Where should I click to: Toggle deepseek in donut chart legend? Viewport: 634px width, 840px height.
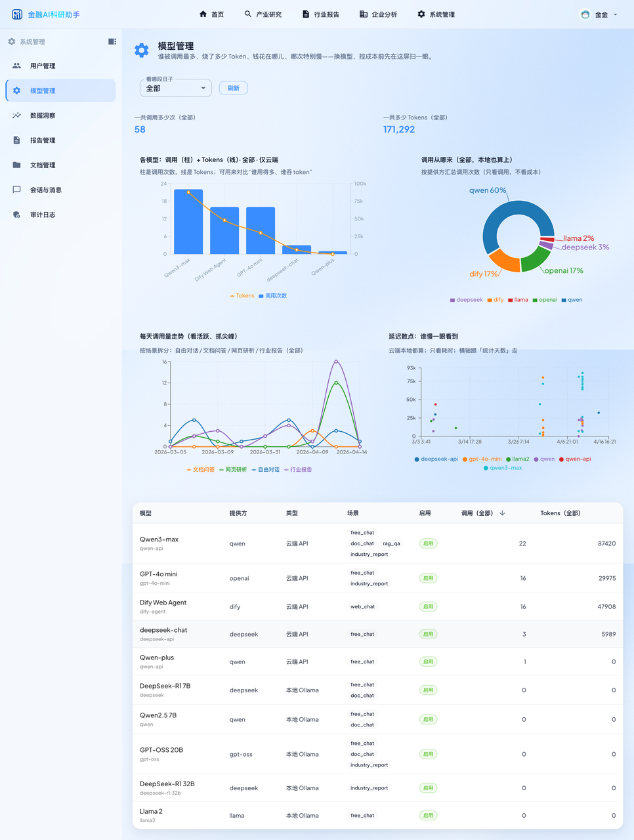(466, 300)
